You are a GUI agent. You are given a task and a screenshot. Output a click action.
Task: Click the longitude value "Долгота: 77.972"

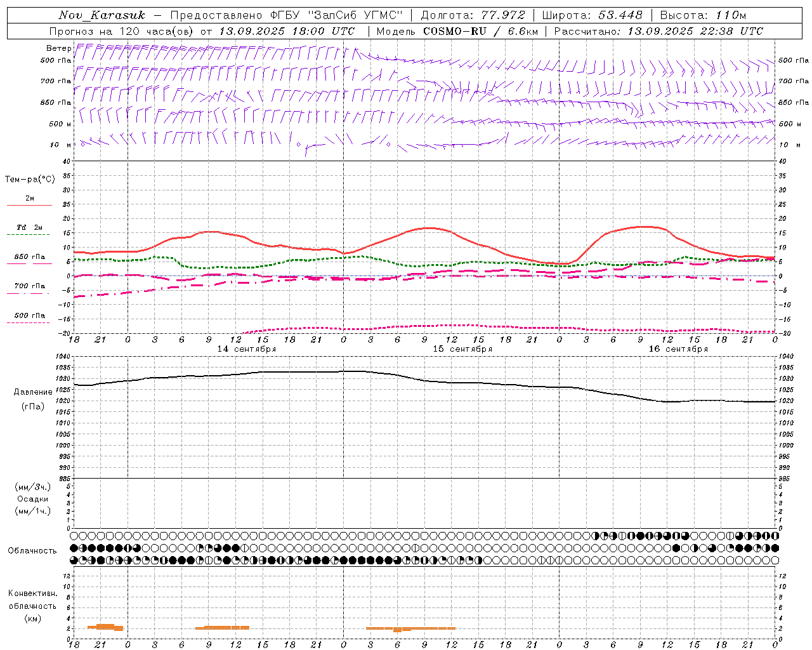pos(473,15)
